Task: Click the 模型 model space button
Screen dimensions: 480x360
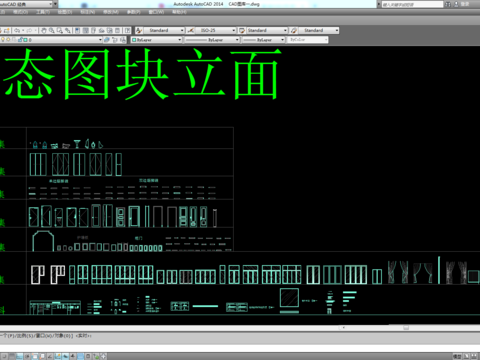Action: pyautogui.click(x=456, y=356)
